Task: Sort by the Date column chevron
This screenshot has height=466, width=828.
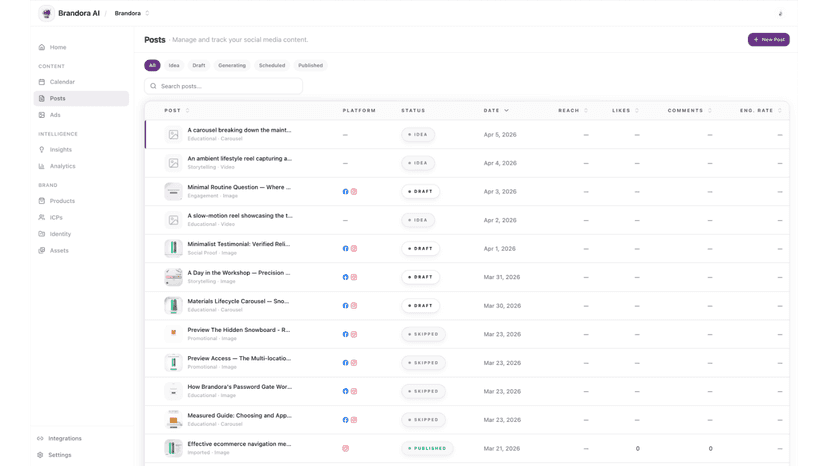Action: coord(506,110)
